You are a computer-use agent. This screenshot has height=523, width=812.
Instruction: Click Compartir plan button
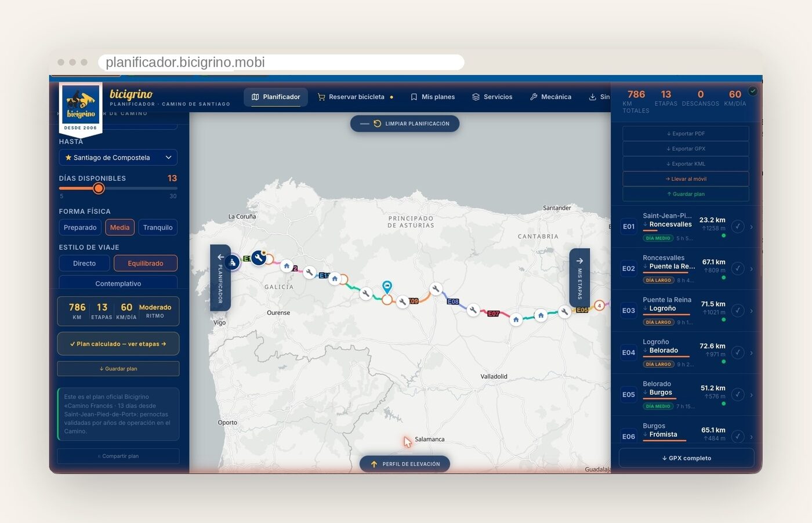pos(118,456)
